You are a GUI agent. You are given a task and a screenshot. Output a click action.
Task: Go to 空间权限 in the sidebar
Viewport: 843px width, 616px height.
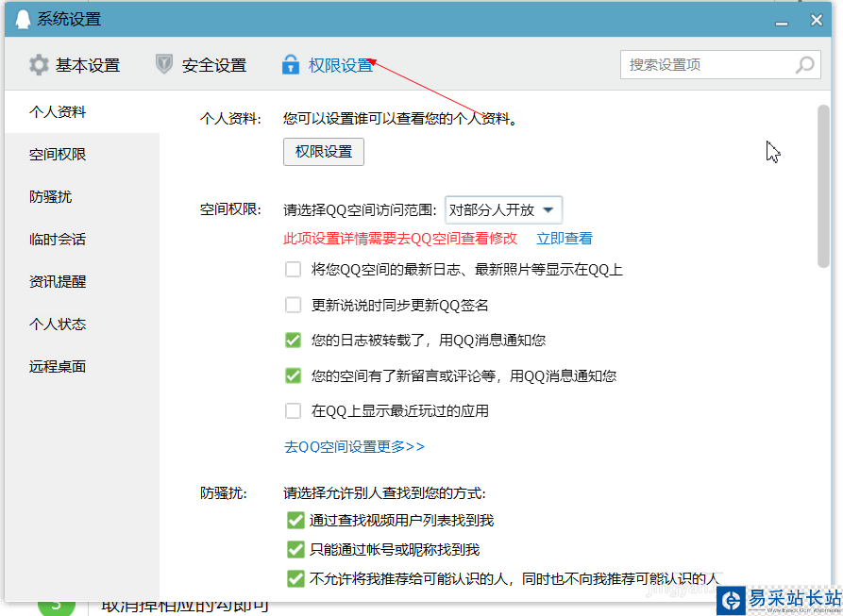82,154
